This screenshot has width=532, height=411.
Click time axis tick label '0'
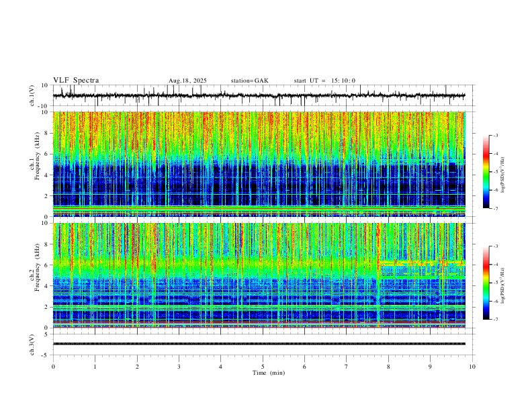click(53, 367)
